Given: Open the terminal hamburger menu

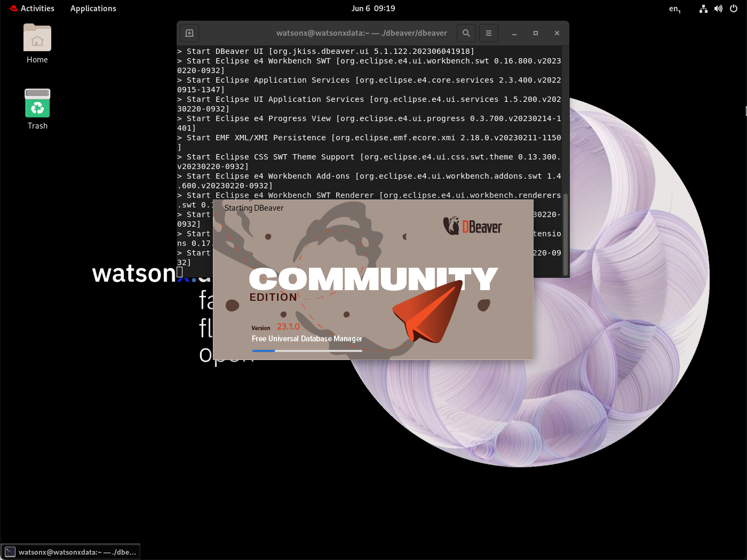Looking at the screenshot, I should [x=489, y=33].
